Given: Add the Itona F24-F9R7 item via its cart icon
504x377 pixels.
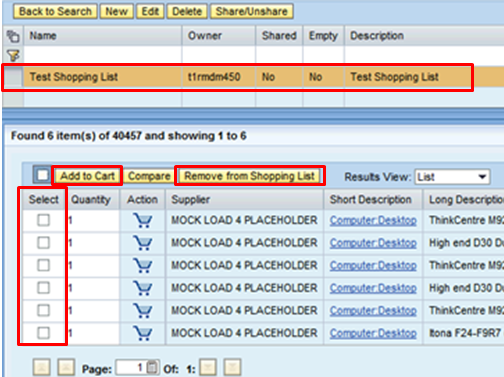Looking at the screenshot, I should [x=143, y=333].
